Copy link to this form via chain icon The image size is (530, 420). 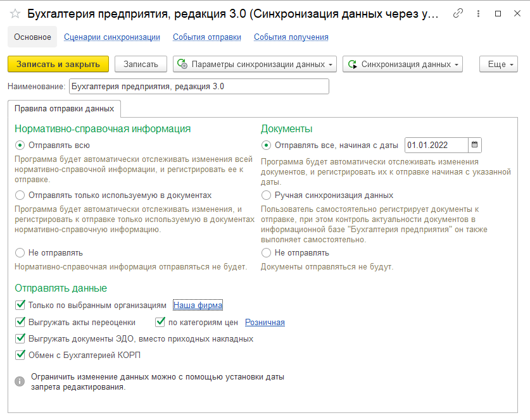click(x=458, y=13)
